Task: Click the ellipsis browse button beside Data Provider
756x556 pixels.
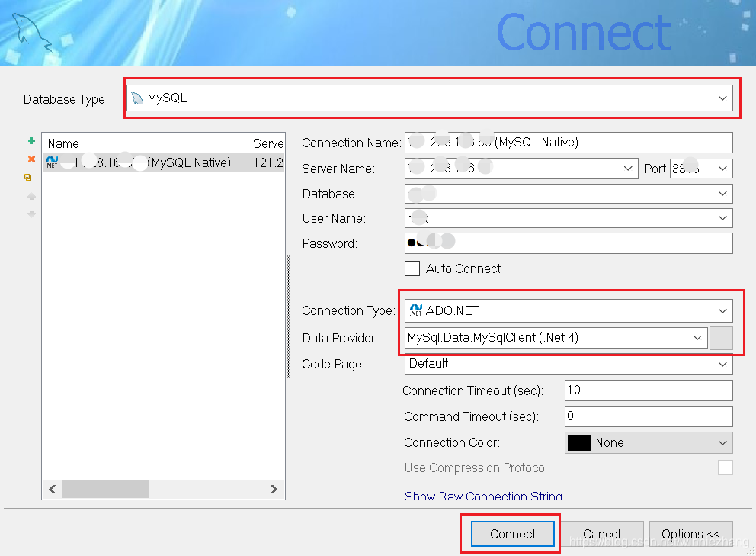Action: [721, 338]
